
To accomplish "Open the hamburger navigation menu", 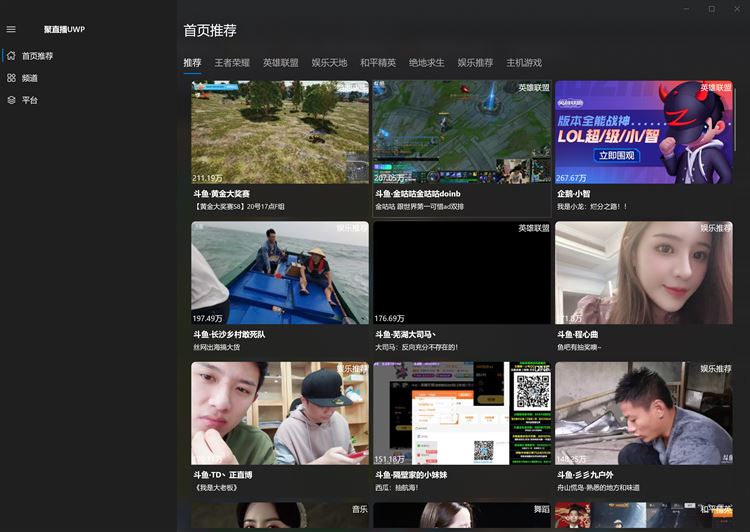I will (11, 29).
